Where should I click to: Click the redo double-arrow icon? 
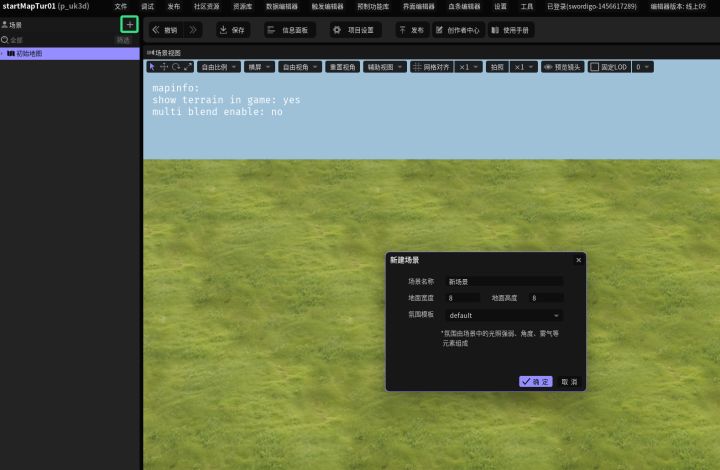193,30
